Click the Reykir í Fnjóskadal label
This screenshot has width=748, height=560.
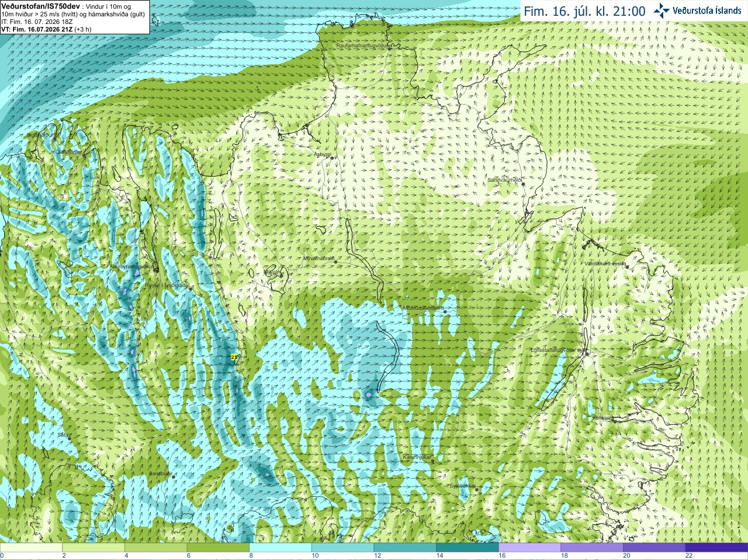pos(167,285)
